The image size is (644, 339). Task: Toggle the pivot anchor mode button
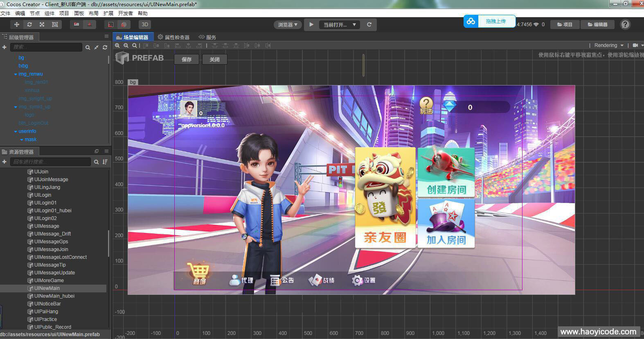click(x=77, y=25)
